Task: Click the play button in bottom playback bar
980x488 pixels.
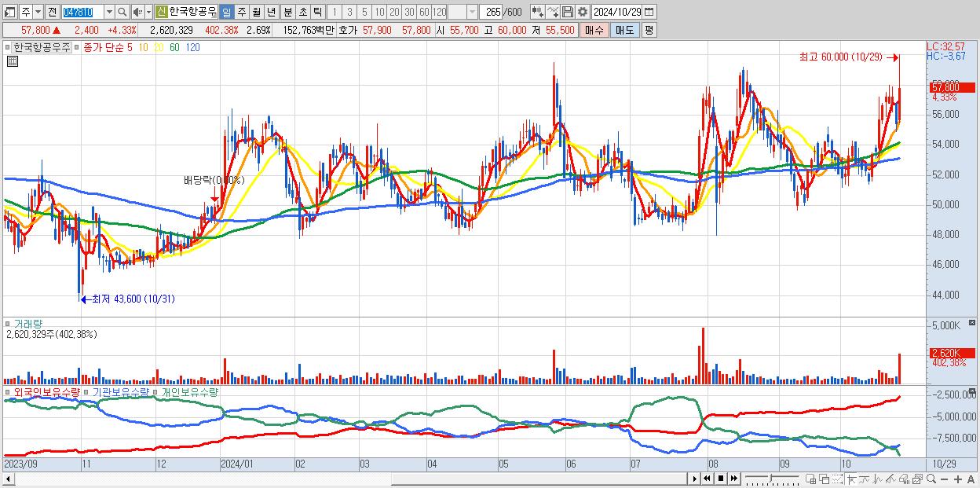Action: pos(694,479)
